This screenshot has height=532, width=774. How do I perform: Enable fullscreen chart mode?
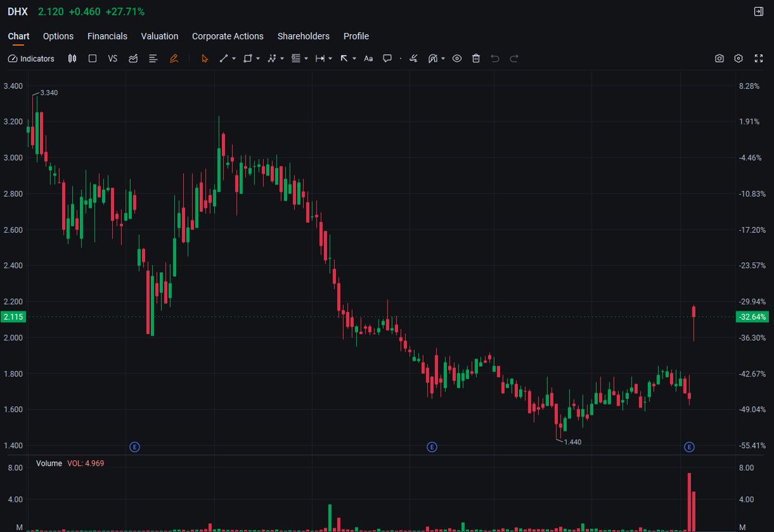[759, 59]
